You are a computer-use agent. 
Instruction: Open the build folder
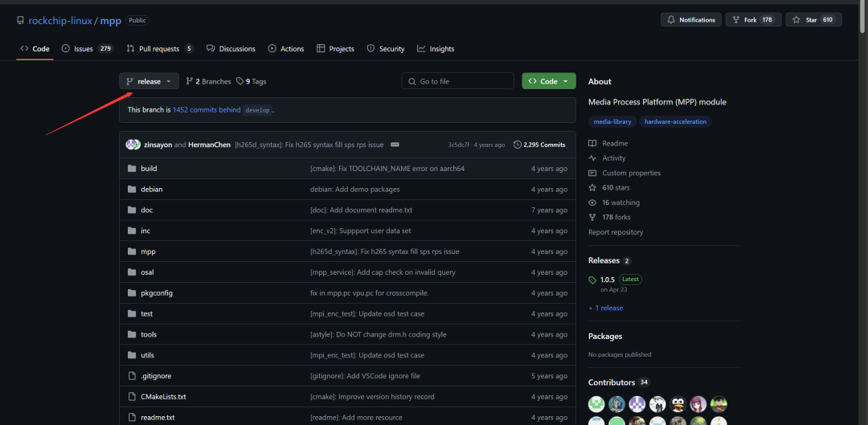[x=149, y=168]
